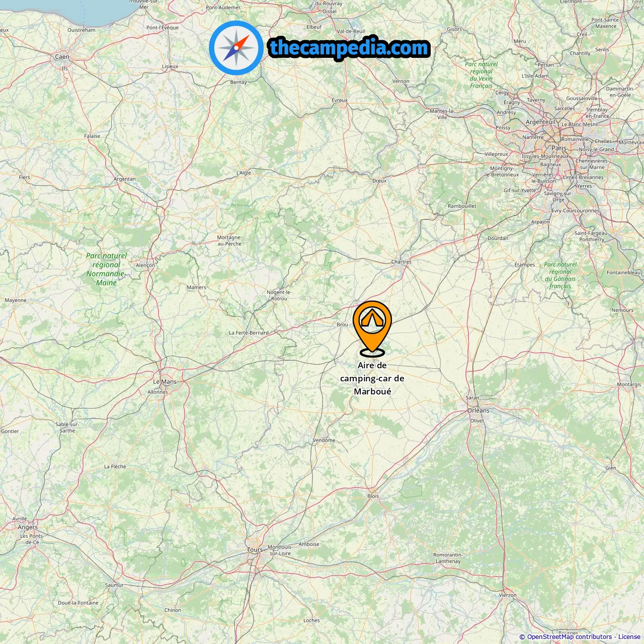The height and width of the screenshot is (644, 644).
Task: Click the Alençon town label
Action: pyautogui.click(x=145, y=265)
